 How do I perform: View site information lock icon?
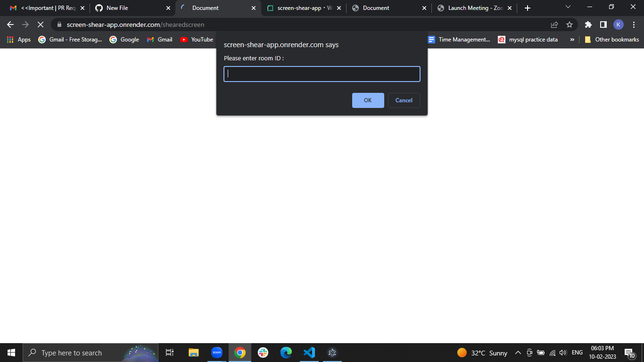point(59,25)
